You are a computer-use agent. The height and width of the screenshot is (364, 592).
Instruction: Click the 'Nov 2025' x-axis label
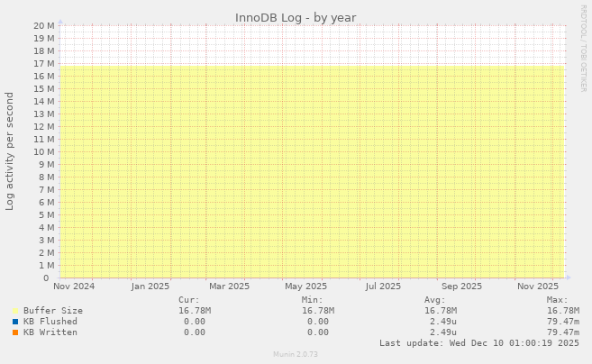pos(538,287)
